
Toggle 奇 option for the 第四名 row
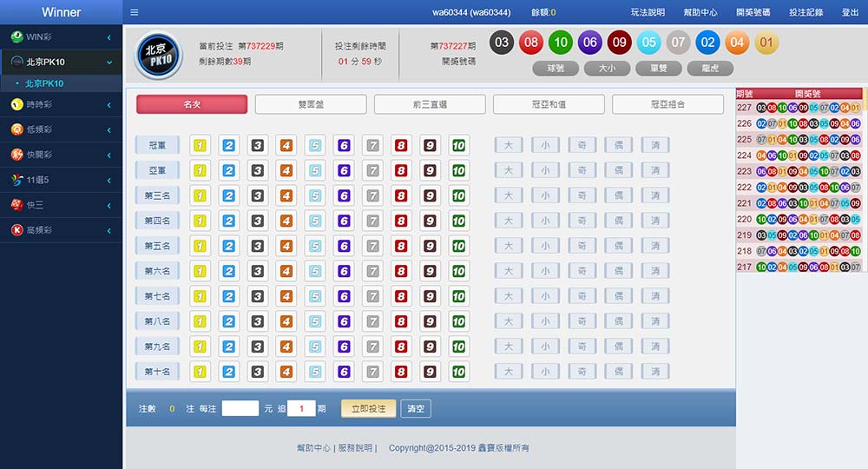tap(582, 221)
